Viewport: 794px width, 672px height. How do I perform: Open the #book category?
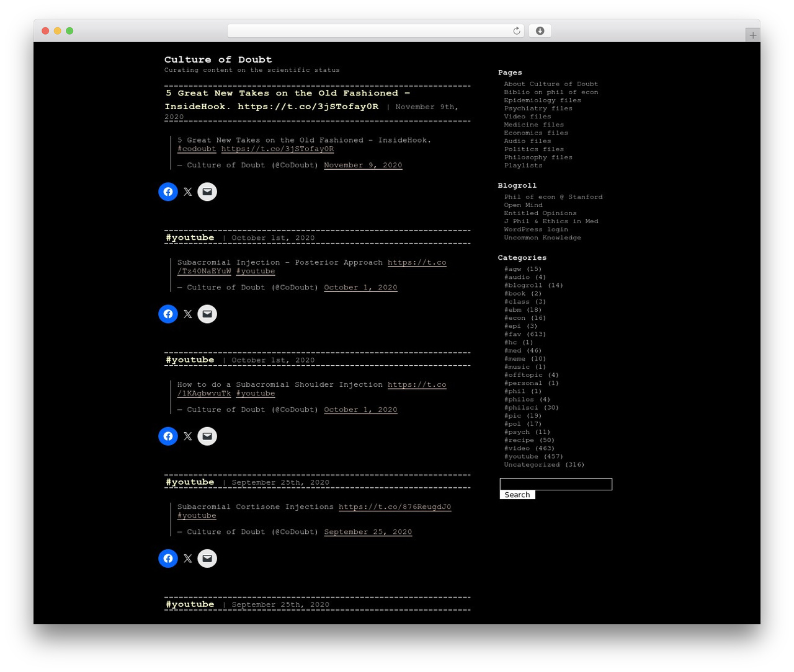tap(514, 293)
